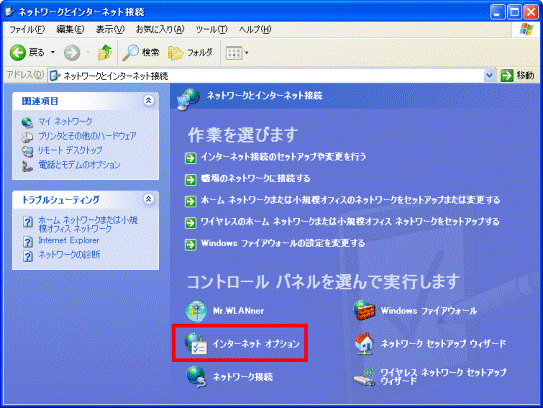Click the フォルダ toolbar folder icon

176,53
